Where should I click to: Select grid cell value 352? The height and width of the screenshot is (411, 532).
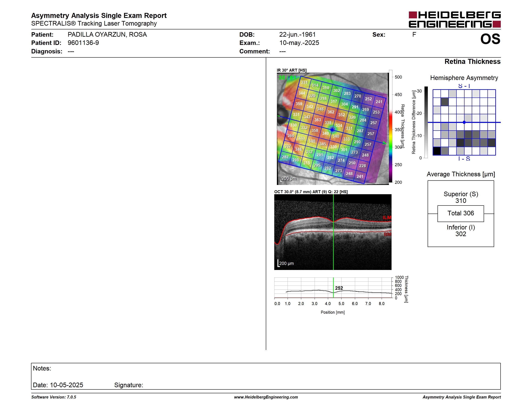342,115
